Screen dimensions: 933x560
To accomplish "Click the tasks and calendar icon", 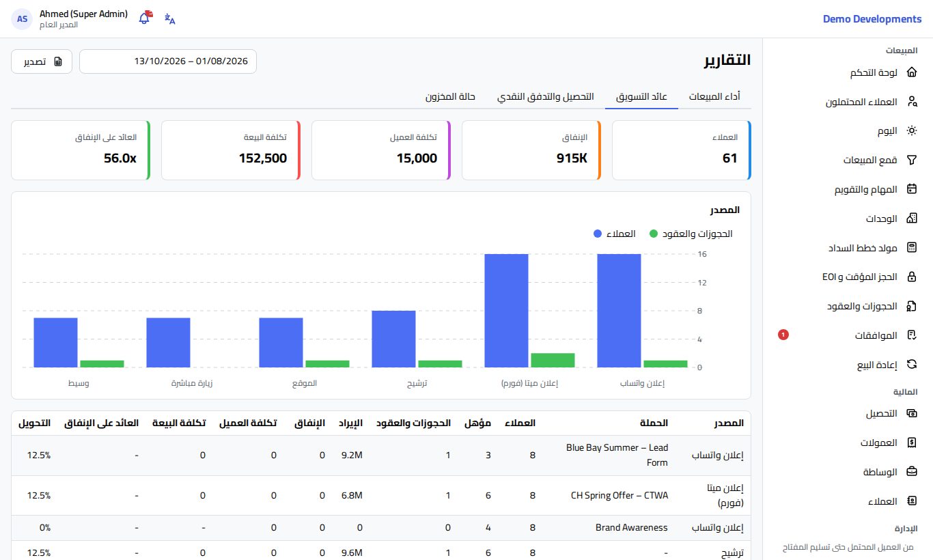I will tap(911, 189).
